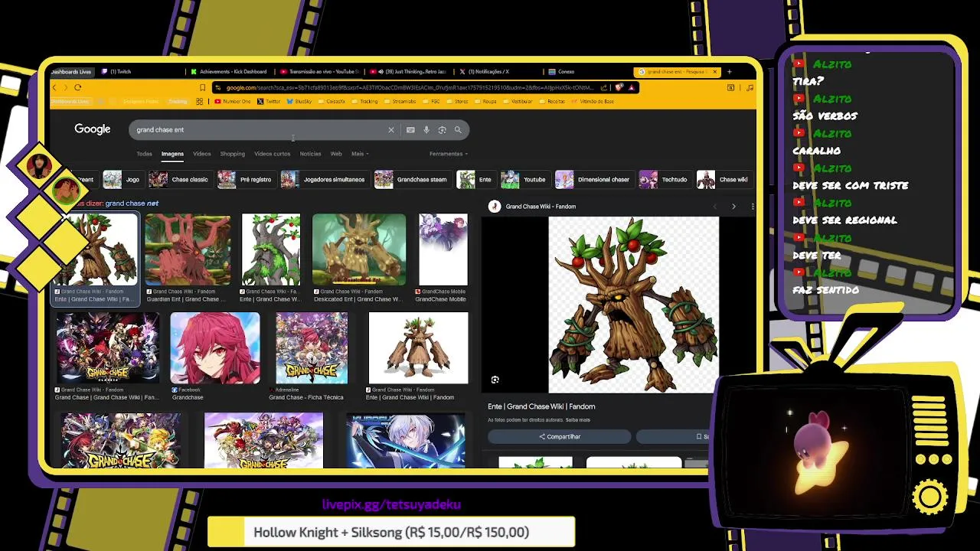Open the Ente Grand Chase Wiki Fandom title
The height and width of the screenshot is (551, 980).
point(541,407)
